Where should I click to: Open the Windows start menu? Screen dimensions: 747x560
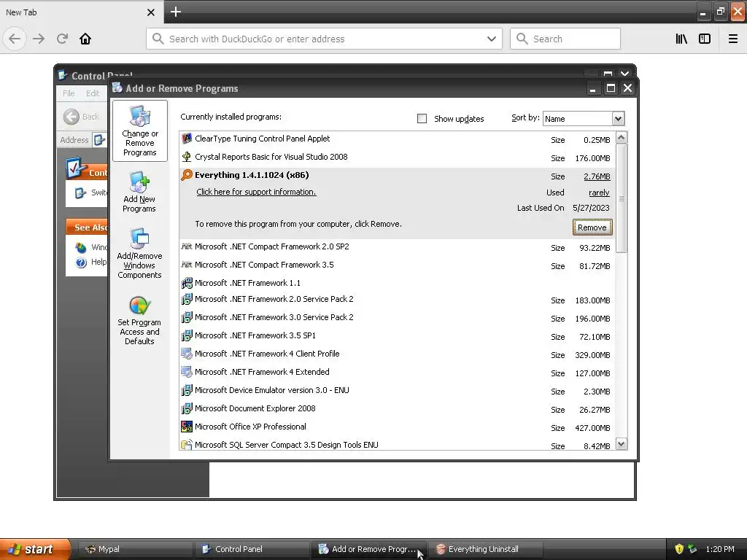point(35,549)
